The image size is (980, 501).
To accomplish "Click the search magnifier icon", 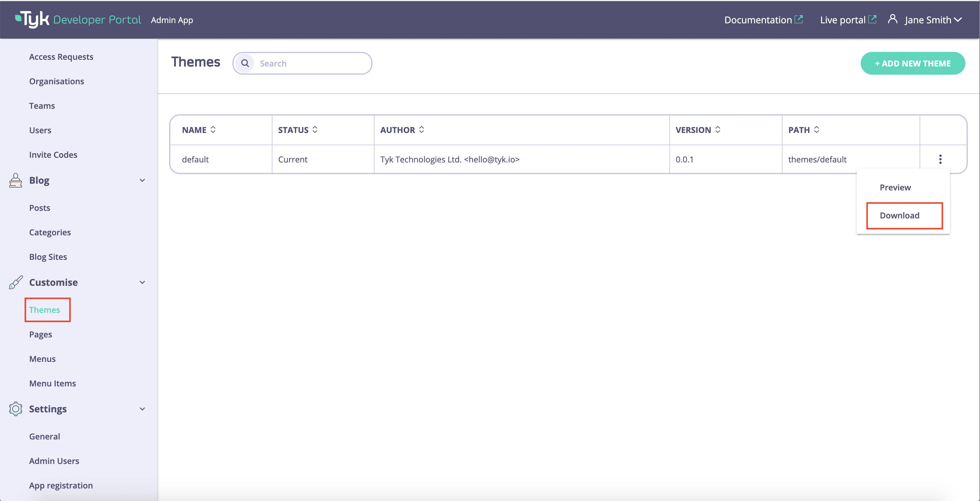I will (x=245, y=63).
